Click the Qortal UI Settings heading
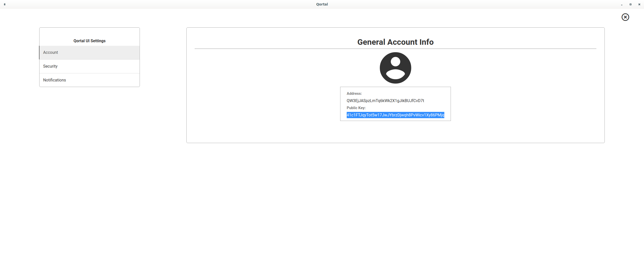 coord(90,41)
